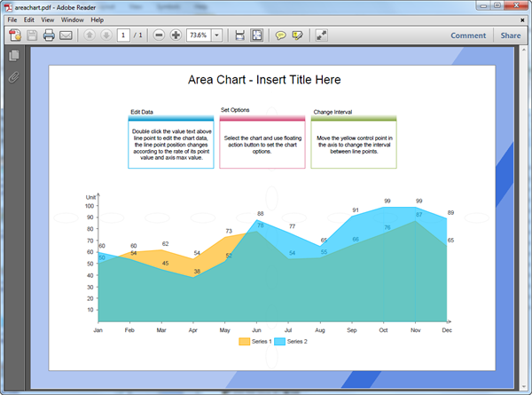532x395 pixels.
Task: Zoom in with the plus button
Action: (x=176, y=36)
